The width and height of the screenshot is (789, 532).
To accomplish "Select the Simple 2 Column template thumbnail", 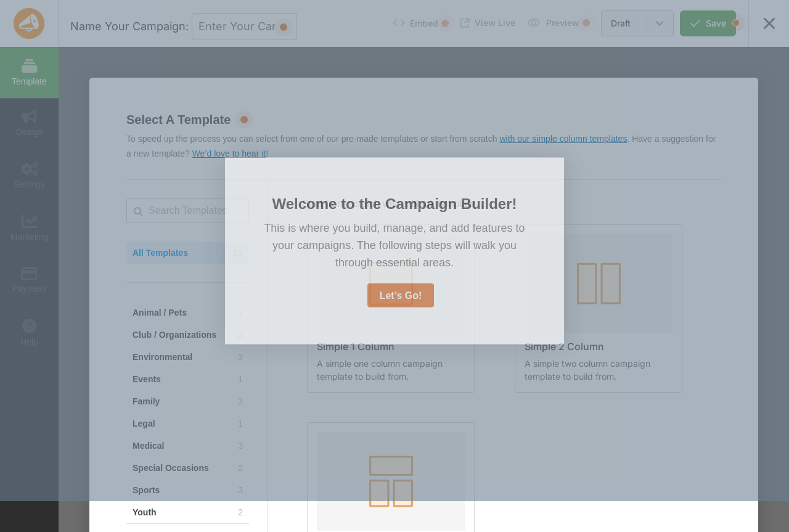I will point(599,284).
